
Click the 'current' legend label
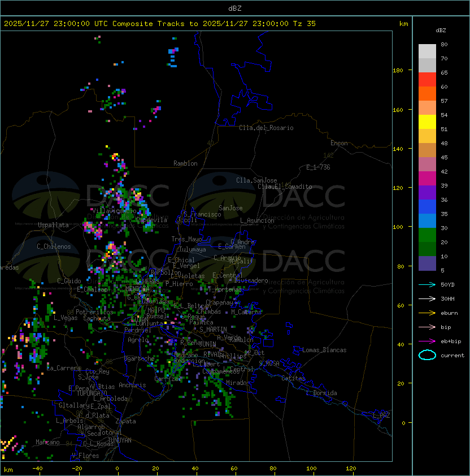click(452, 356)
